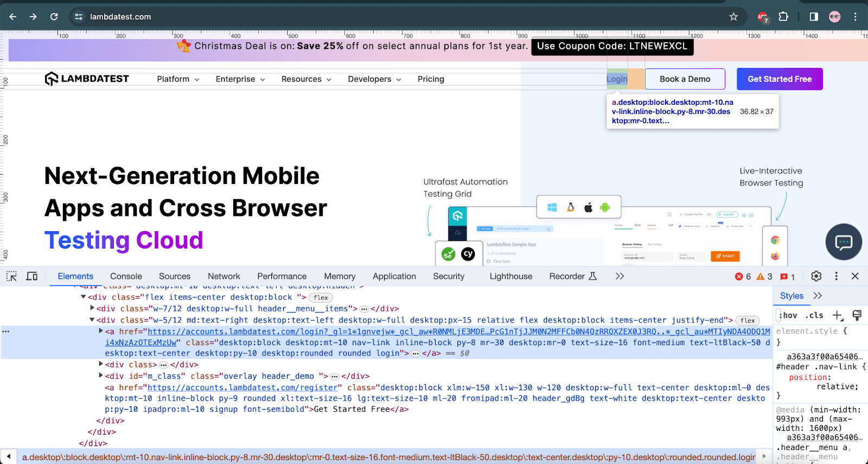
Task: Switch to the Console tab
Action: click(x=126, y=276)
